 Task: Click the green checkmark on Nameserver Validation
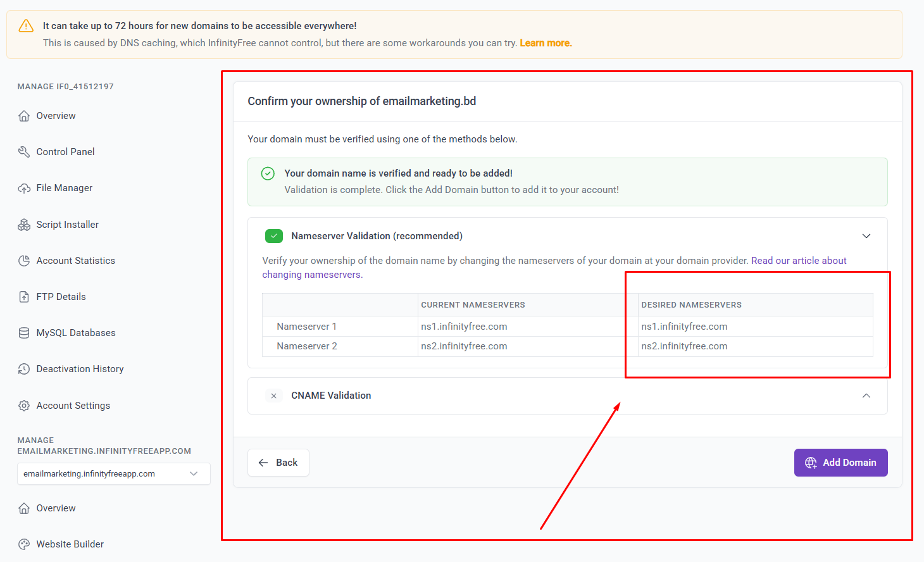coord(273,235)
